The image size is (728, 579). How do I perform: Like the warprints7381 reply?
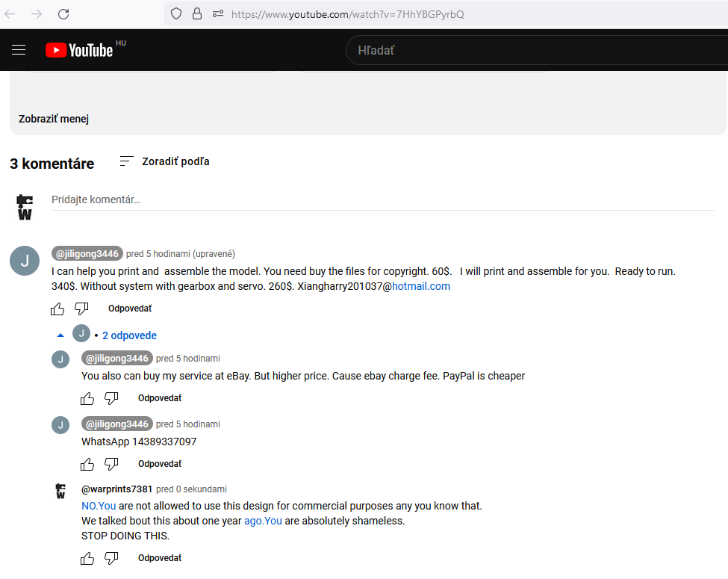tap(87, 558)
